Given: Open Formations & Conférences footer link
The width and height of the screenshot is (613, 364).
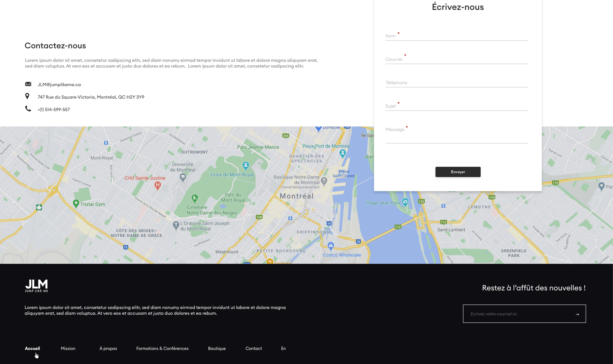Looking at the screenshot, I should pos(162,348).
